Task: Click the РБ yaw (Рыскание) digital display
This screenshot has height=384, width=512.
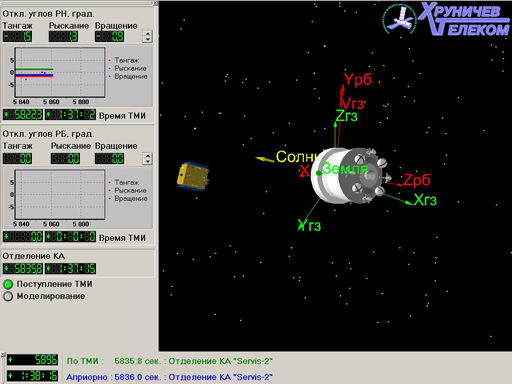Action: 65,159
